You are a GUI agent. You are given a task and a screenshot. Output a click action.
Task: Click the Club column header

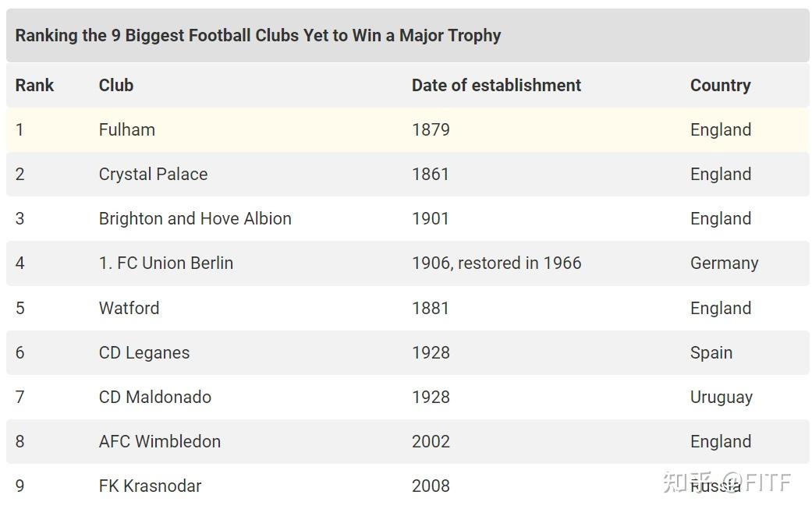click(116, 86)
